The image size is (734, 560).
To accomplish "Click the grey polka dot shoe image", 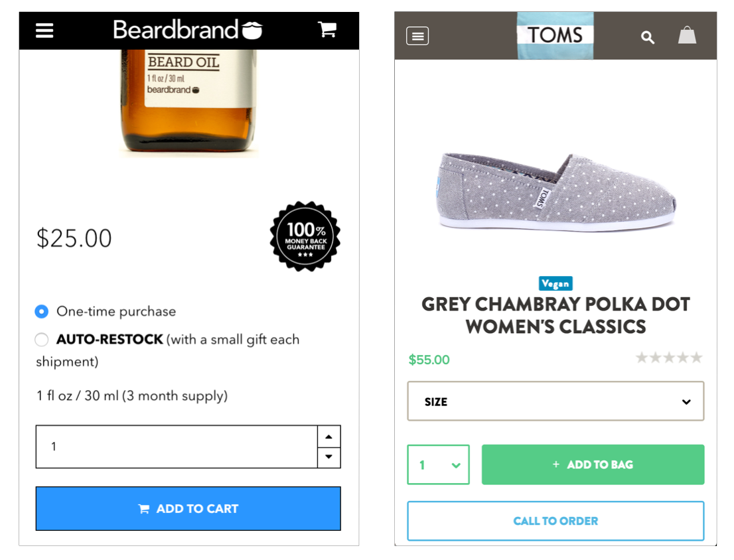I will pyautogui.click(x=555, y=191).
